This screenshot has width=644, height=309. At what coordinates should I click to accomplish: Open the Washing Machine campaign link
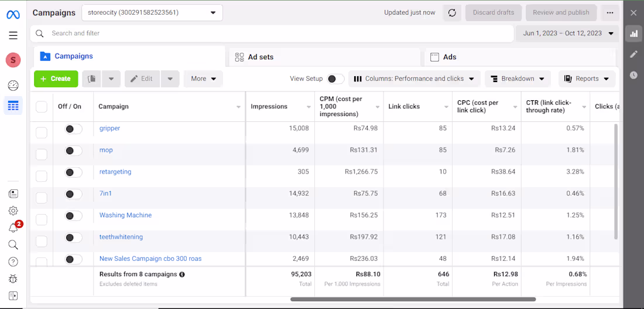click(125, 215)
